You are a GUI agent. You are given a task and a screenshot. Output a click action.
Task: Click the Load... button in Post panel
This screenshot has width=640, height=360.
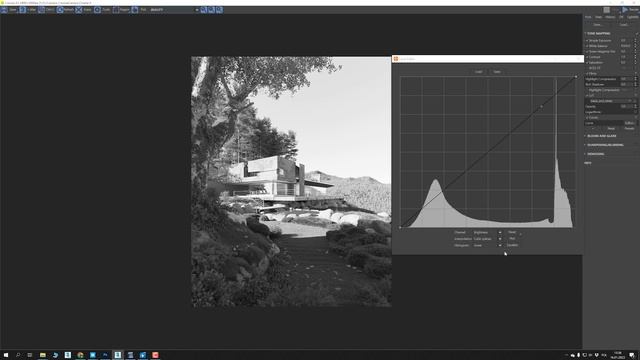pos(624,24)
